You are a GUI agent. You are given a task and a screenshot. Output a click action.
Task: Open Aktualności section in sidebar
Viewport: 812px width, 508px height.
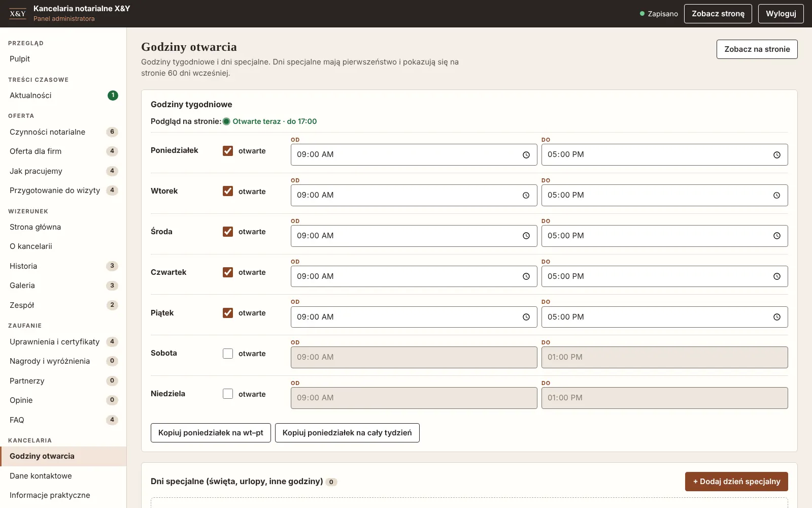(63, 96)
